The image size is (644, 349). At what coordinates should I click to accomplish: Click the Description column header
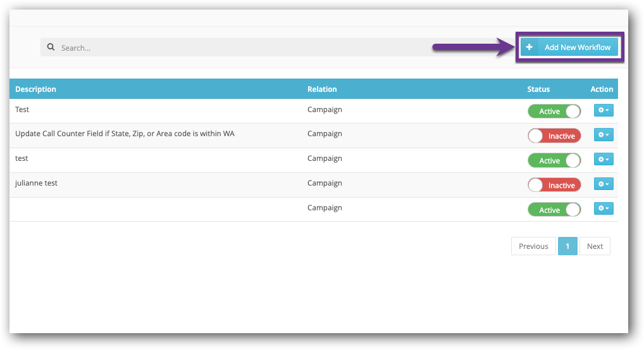(35, 89)
